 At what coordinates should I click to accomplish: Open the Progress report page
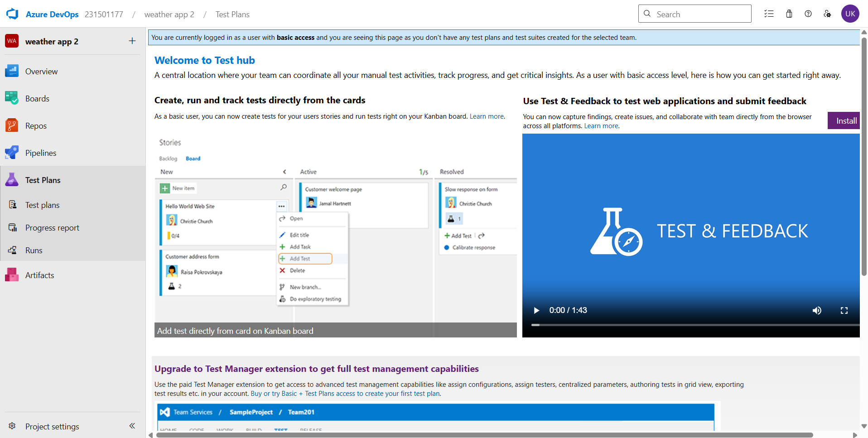coord(73,227)
